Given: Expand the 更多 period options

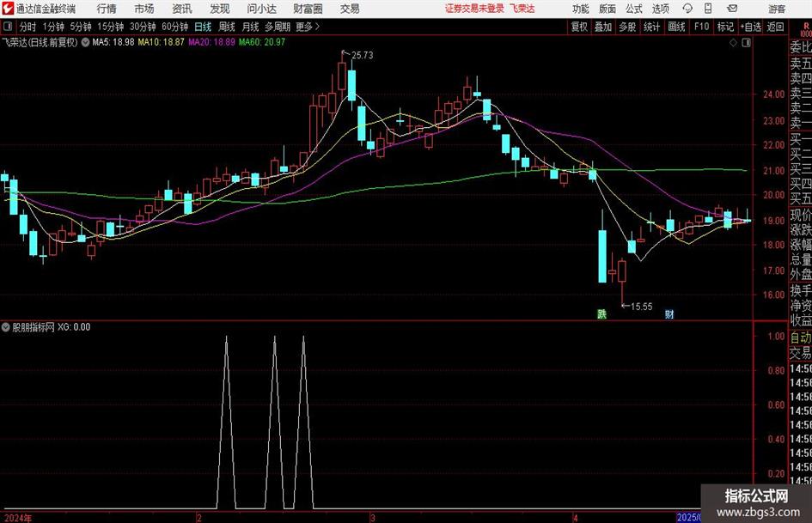Looking at the screenshot, I should click(308, 27).
